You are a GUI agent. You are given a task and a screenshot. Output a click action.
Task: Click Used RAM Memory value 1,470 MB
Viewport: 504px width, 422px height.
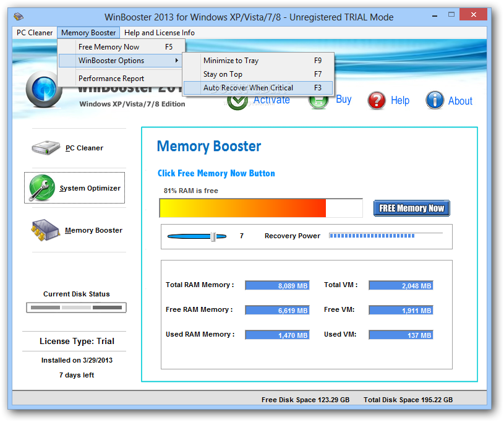(277, 335)
